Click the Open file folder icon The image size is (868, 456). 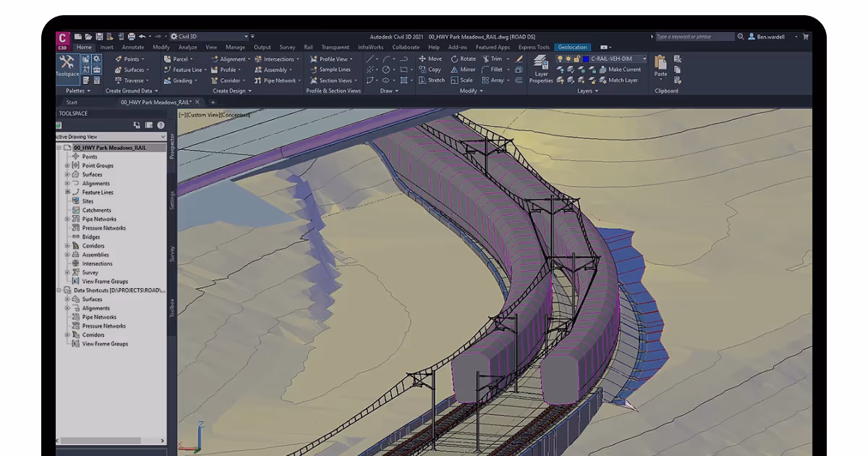(88, 36)
